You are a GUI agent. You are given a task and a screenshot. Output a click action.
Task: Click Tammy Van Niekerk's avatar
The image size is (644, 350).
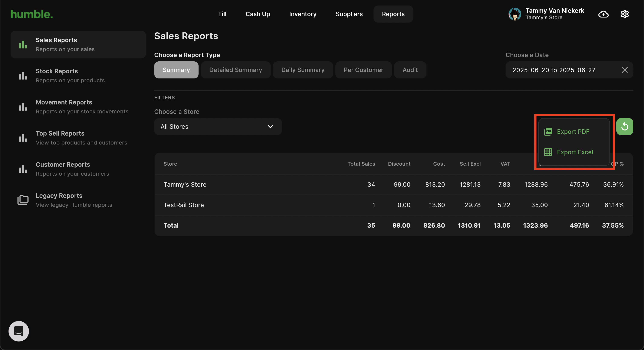coord(515,14)
